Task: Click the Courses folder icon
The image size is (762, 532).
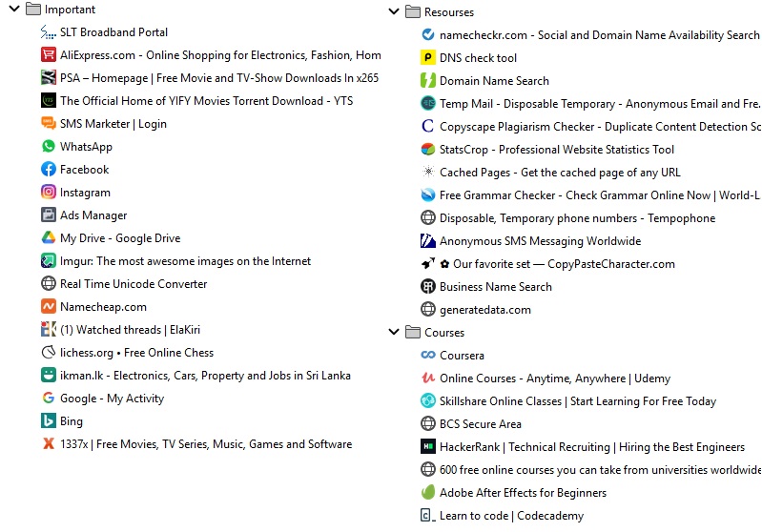Action: [413, 333]
